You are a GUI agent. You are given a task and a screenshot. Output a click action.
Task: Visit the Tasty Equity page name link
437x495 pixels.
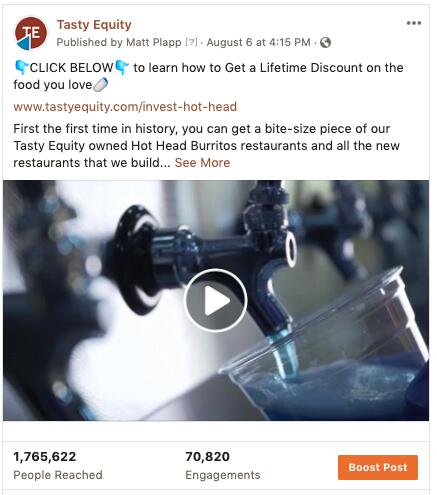point(94,25)
